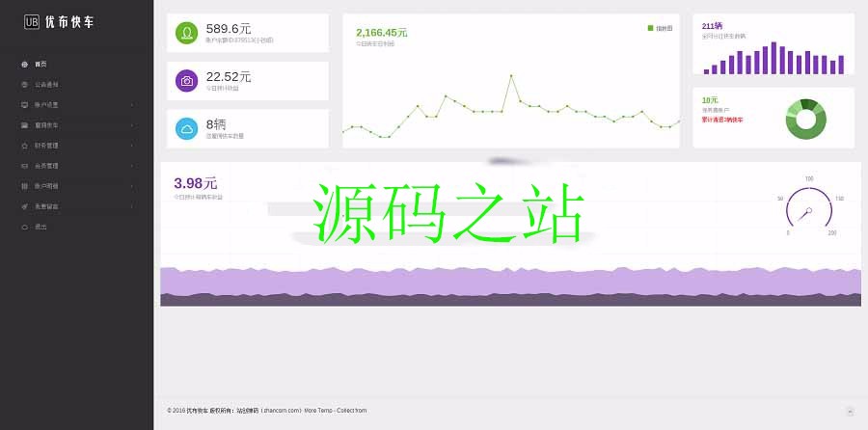Click the 10元 green value
Viewport: 868px width, 430px height.
[710, 100]
